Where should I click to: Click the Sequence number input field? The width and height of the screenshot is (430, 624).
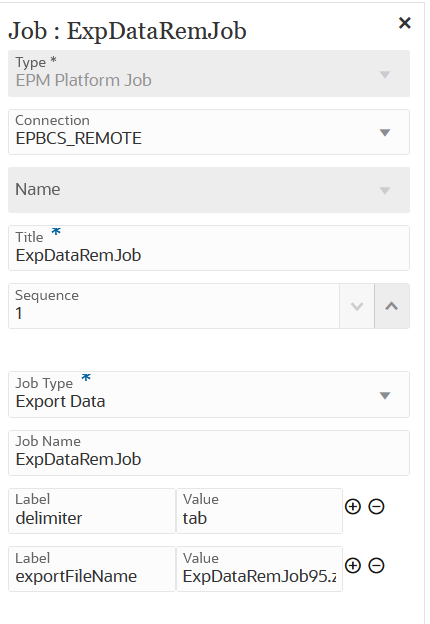pyautogui.click(x=174, y=306)
